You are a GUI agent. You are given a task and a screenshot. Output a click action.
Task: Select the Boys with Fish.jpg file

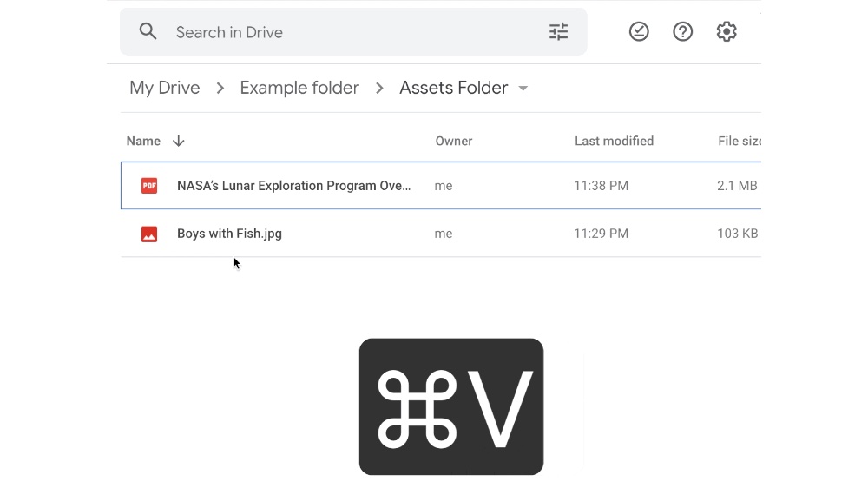pyautogui.click(x=229, y=234)
